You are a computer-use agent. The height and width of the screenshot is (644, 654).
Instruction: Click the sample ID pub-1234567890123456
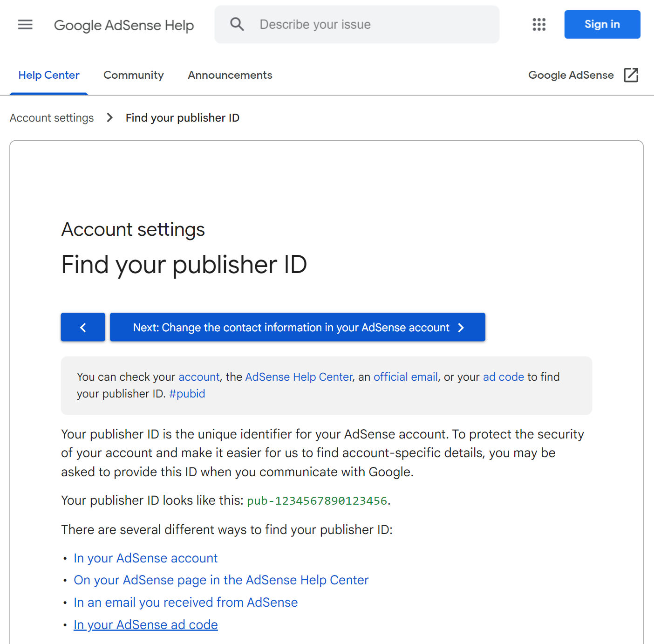317,500
